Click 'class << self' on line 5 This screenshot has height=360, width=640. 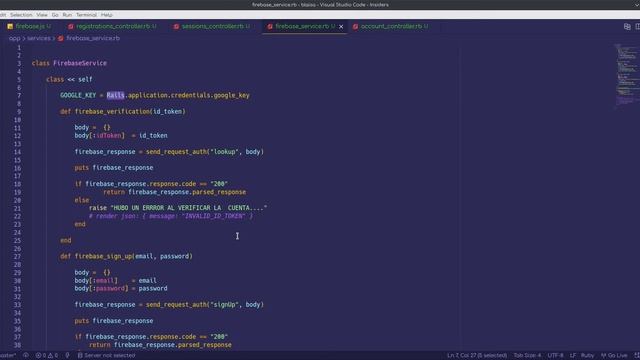point(69,80)
